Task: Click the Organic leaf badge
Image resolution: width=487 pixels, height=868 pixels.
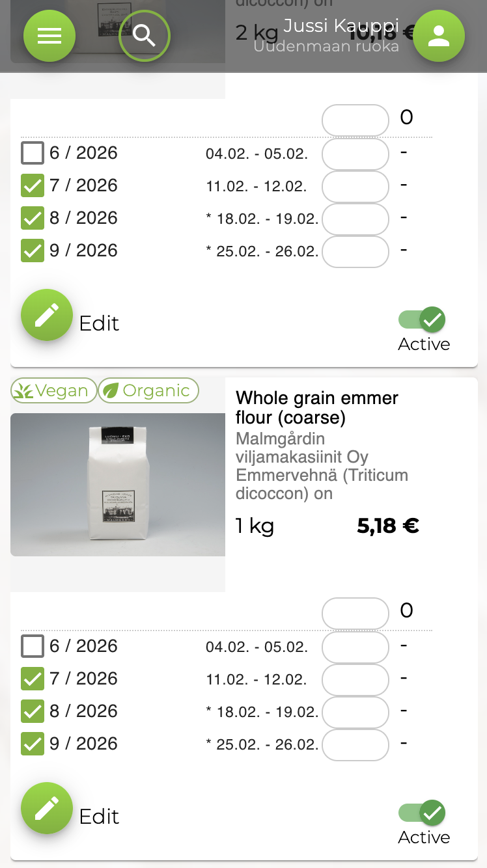Action: [x=148, y=390]
